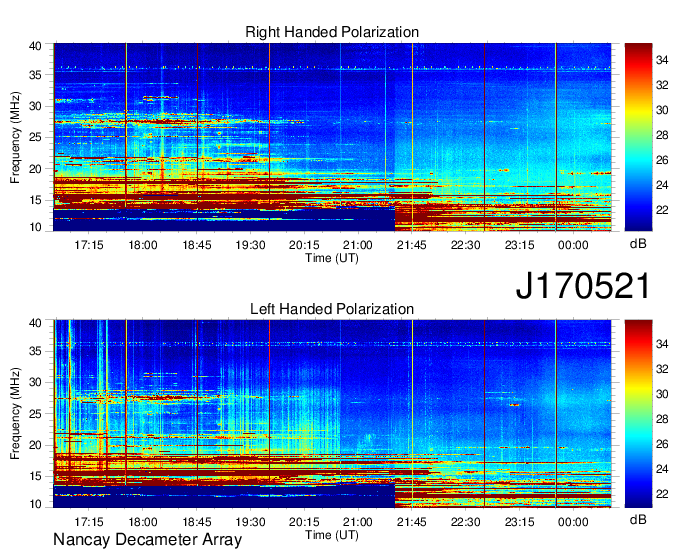Open the Left Handed Polarization spectrogram image
Screen dimensions: 680x552
point(332,414)
